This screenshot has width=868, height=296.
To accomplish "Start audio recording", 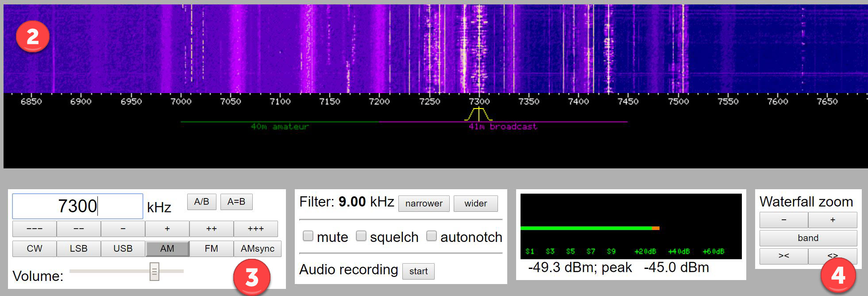I will click(x=418, y=271).
